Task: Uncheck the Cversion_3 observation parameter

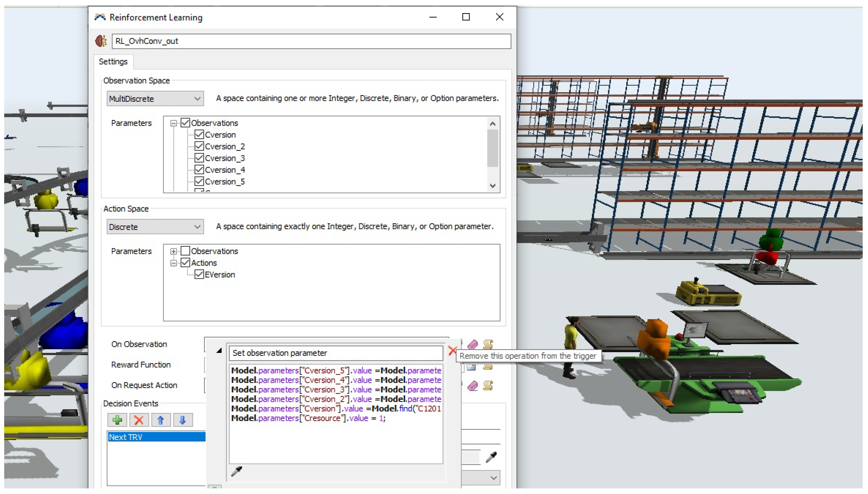Action: pos(199,158)
